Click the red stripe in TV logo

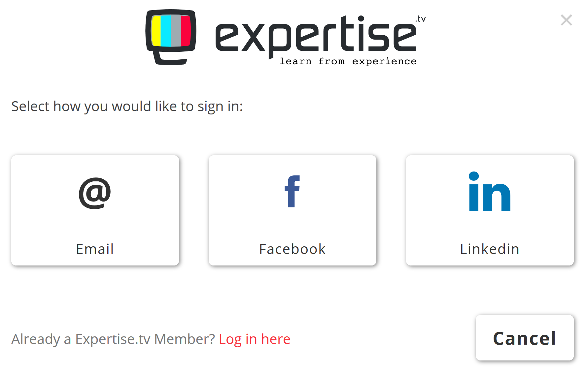pos(186,31)
